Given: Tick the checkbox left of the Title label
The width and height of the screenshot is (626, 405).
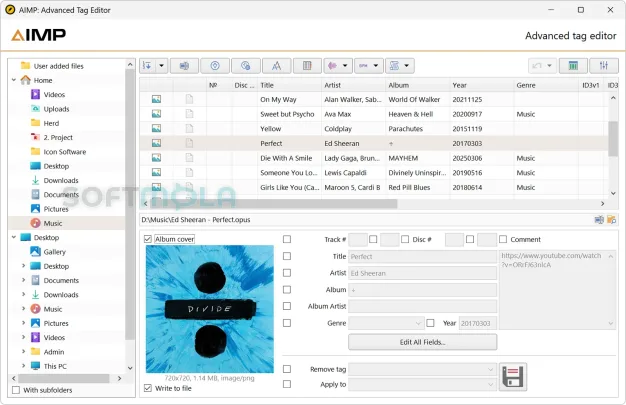Looking at the screenshot, I should (x=287, y=256).
